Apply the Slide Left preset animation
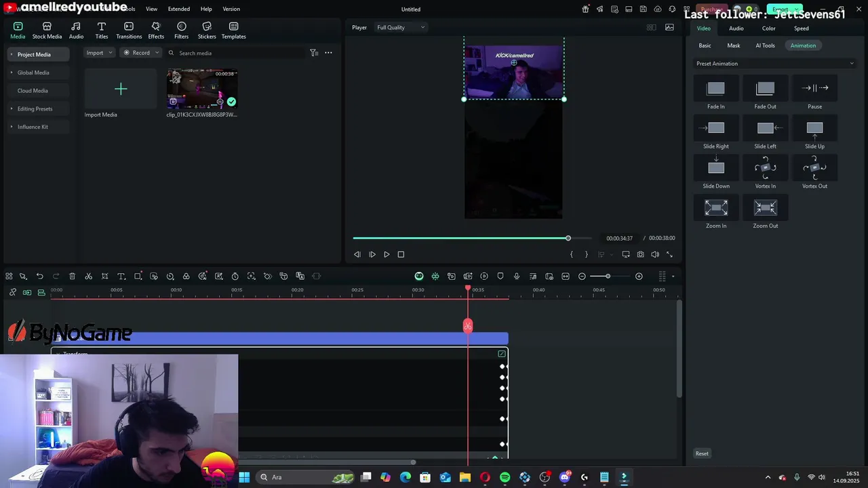 pyautogui.click(x=765, y=134)
